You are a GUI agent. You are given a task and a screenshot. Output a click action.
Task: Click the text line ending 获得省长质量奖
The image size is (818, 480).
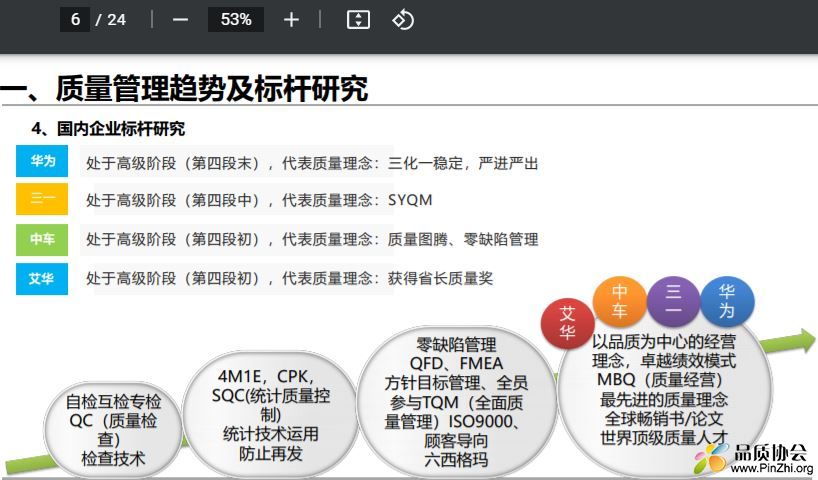tap(290, 279)
